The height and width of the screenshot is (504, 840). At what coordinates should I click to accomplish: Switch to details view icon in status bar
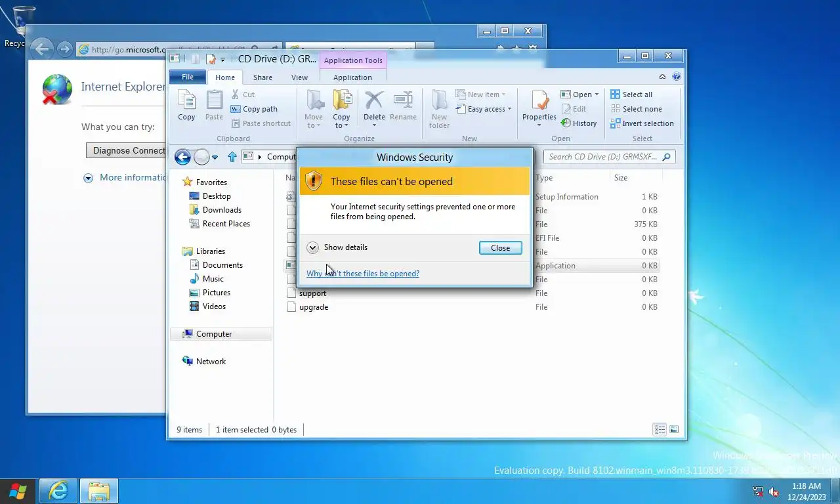point(660,430)
